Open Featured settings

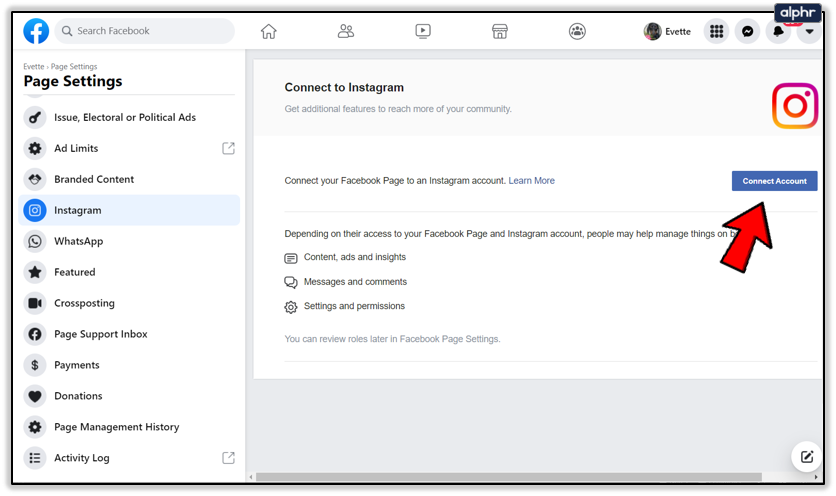[x=129, y=272]
